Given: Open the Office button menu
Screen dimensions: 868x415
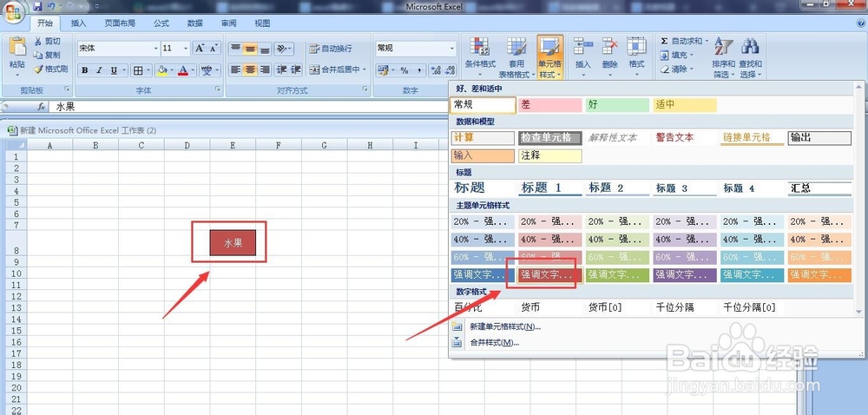Looking at the screenshot, I should pyautogui.click(x=13, y=11).
